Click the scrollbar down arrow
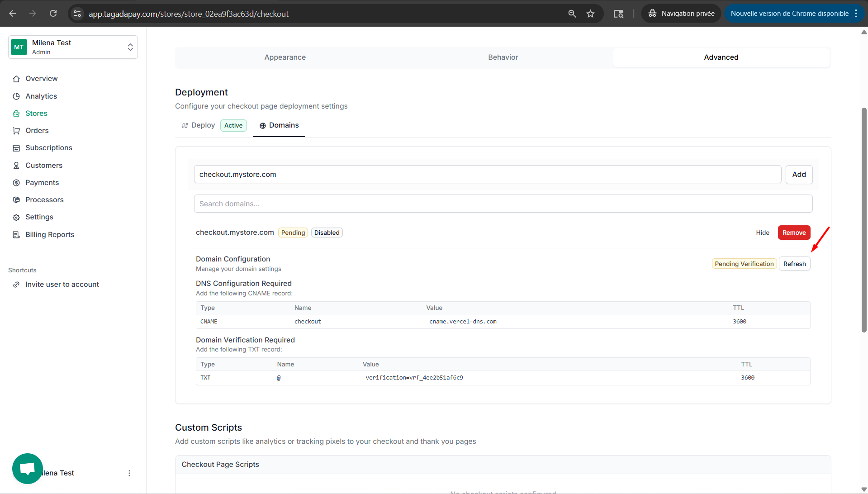 point(864,489)
